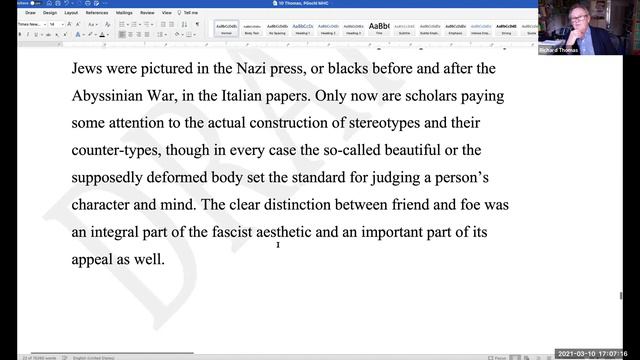Click the Align Left icon
This screenshot has height=360, width=640.
pos(122,35)
